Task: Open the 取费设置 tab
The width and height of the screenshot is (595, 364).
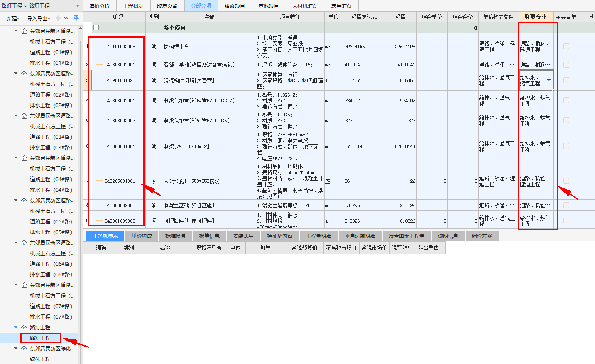Action: coord(167,6)
